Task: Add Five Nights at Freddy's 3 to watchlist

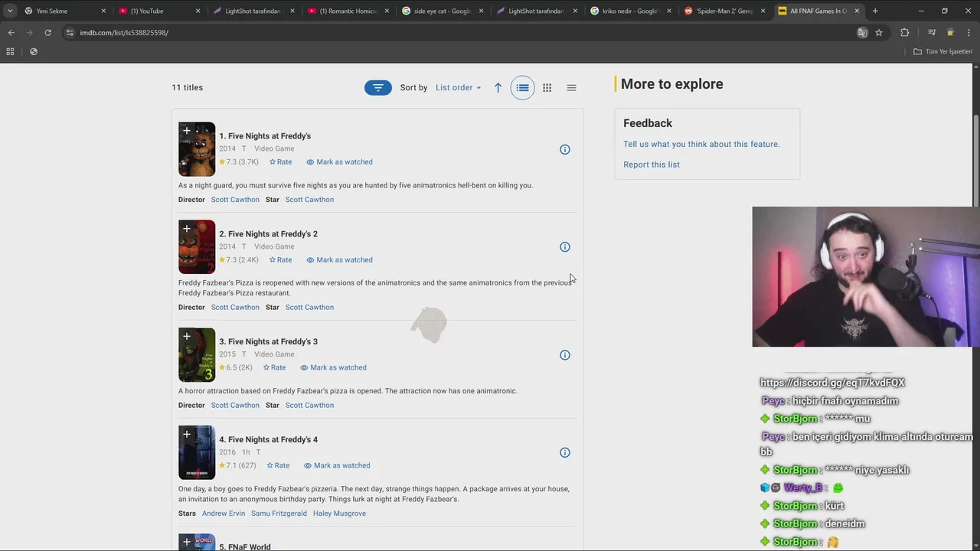Action: [x=186, y=336]
